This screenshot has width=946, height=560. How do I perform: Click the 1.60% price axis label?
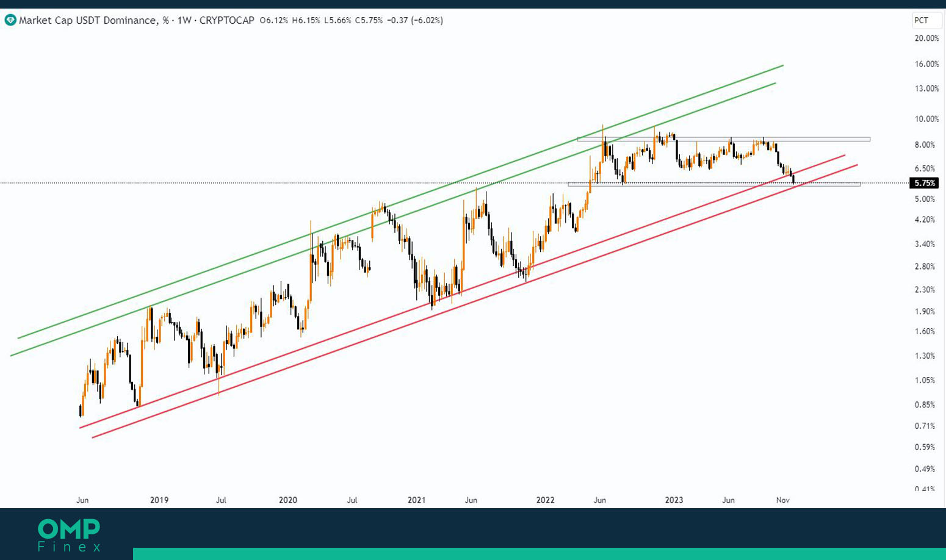pyautogui.click(x=925, y=332)
